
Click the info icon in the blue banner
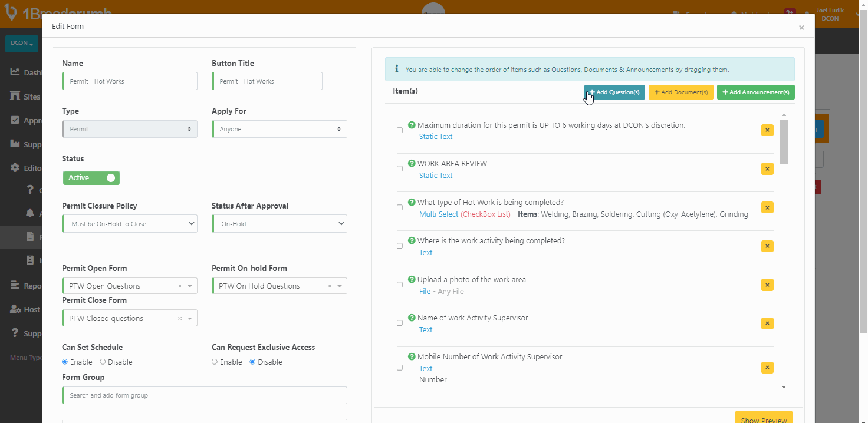point(396,70)
